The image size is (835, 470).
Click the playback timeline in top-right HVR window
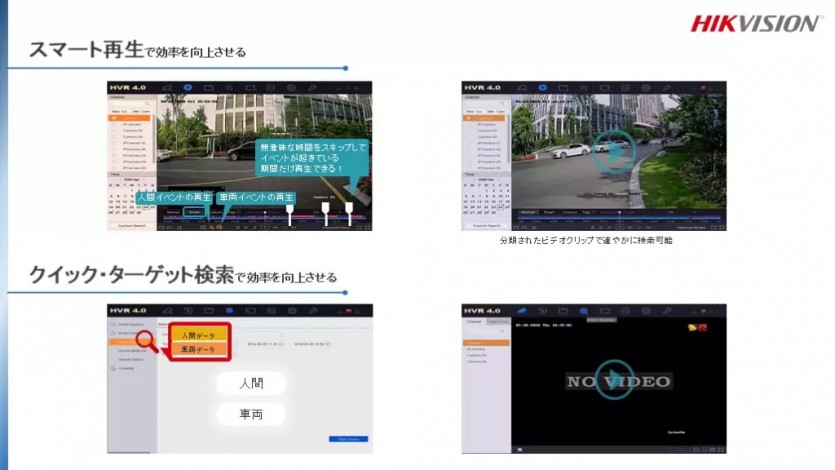pyautogui.click(x=619, y=218)
